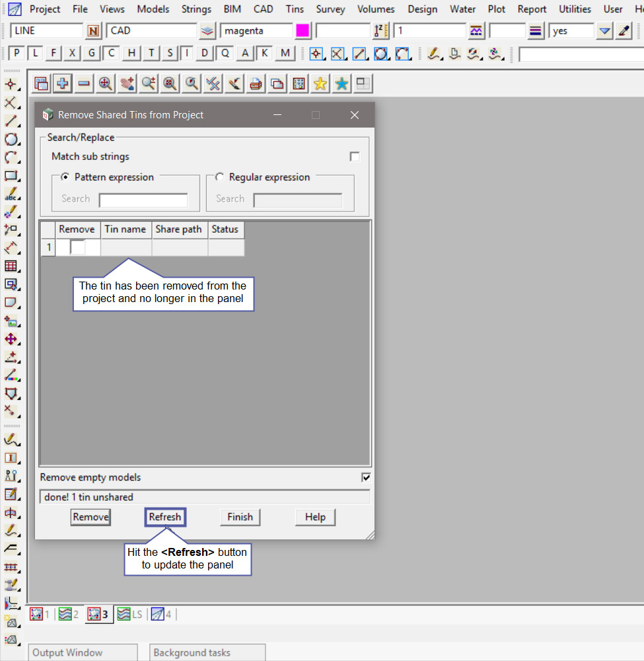644x661 pixels.
Task: Click the weight lines icon before 'yes'
Action: coord(535,31)
